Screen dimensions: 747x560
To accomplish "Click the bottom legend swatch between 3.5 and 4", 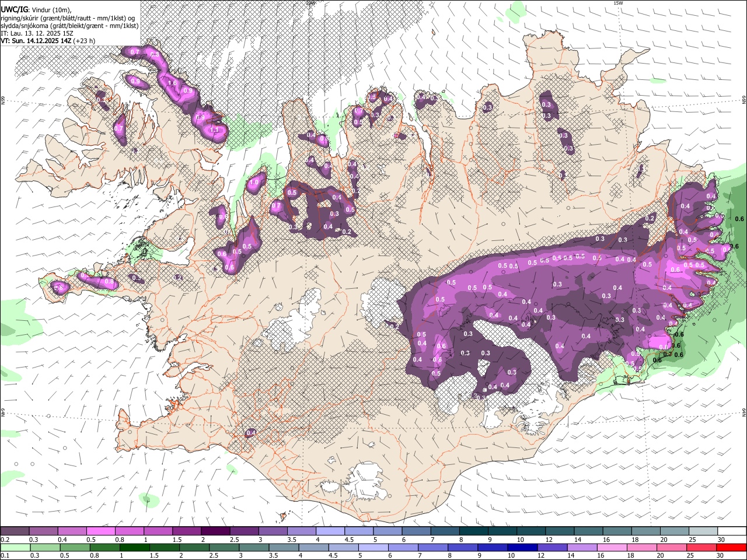I will pyautogui.click(x=284, y=547).
